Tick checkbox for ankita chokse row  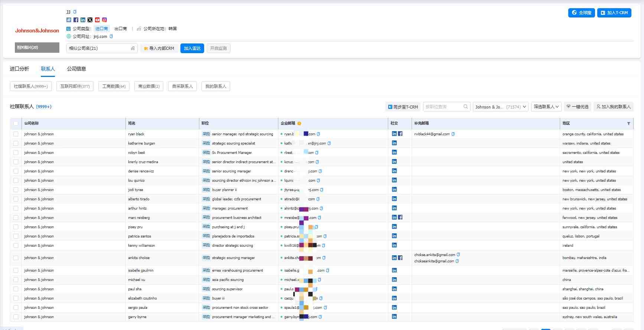point(16,258)
